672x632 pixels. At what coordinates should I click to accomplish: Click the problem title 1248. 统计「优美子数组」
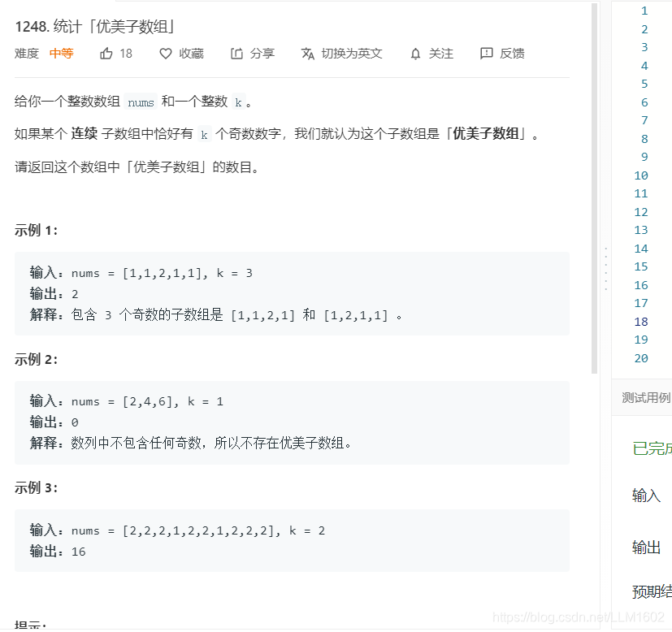pyautogui.click(x=95, y=27)
